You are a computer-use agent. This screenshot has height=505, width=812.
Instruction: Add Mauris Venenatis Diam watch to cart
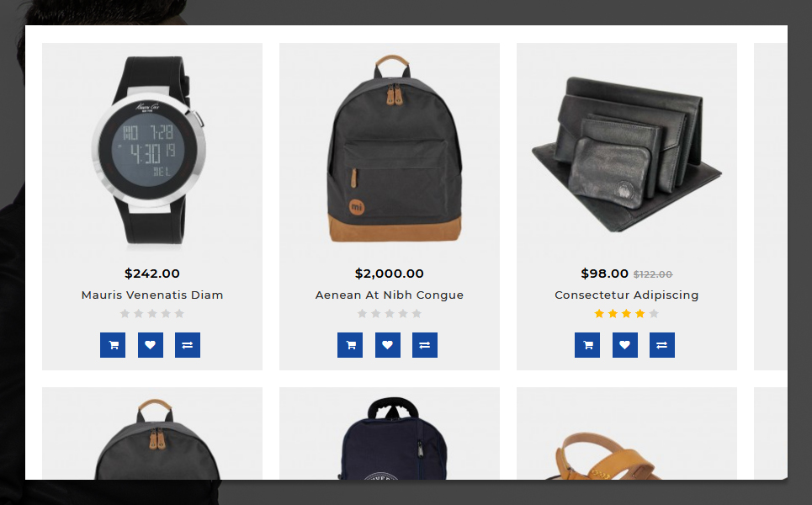[x=113, y=345]
